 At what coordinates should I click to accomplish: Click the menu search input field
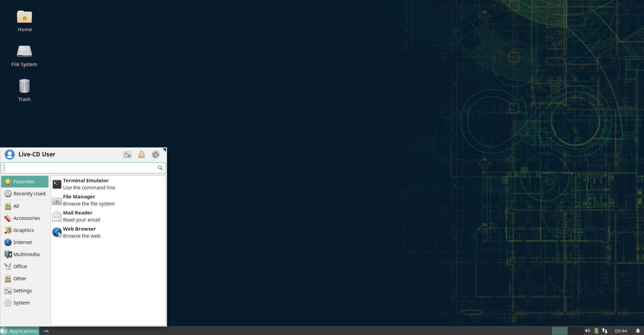(80, 168)
